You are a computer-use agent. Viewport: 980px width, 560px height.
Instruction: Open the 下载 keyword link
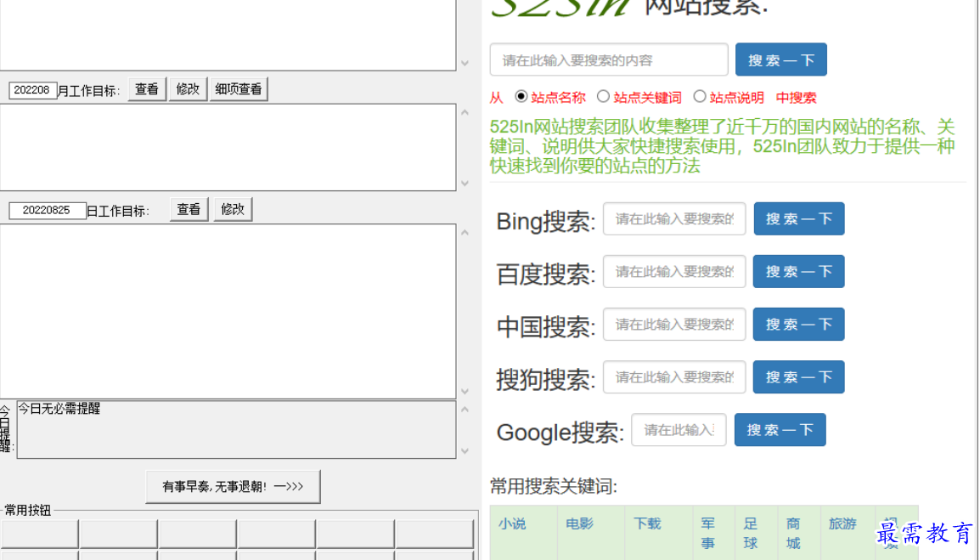point(647,523)
